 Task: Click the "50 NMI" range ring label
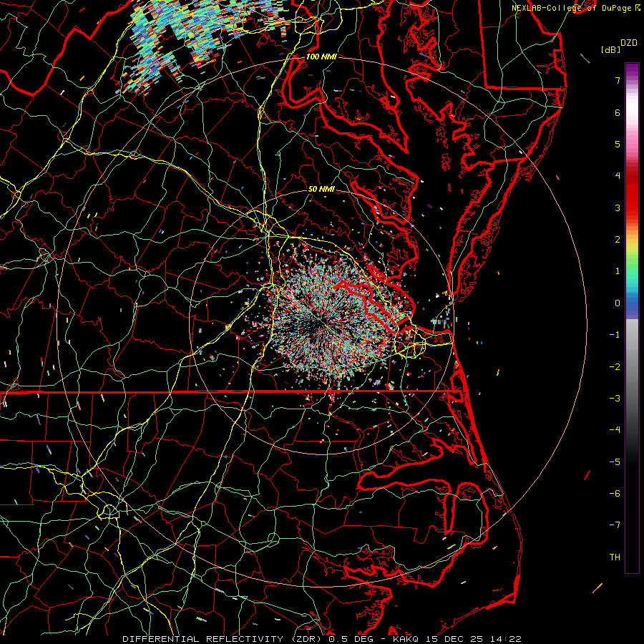321,189
